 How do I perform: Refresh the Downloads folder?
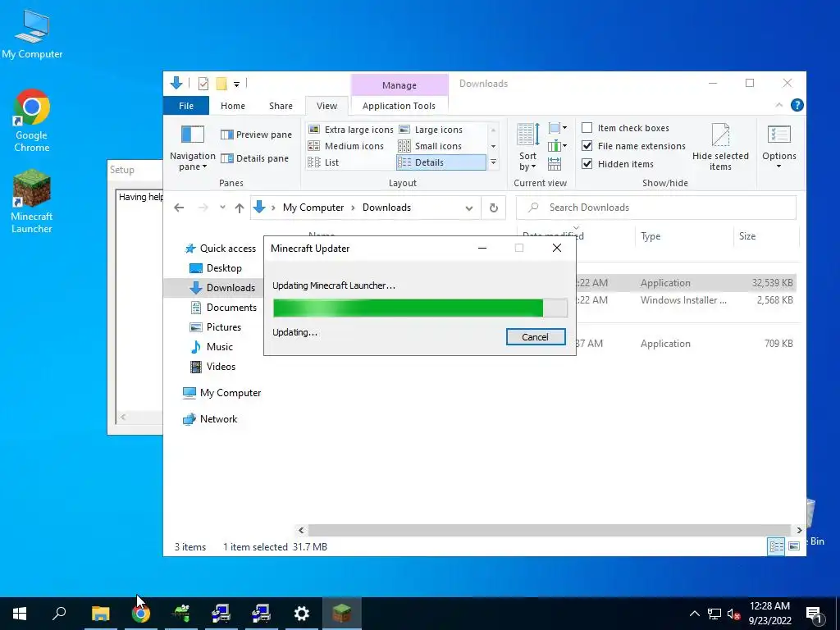click(493, 208)
